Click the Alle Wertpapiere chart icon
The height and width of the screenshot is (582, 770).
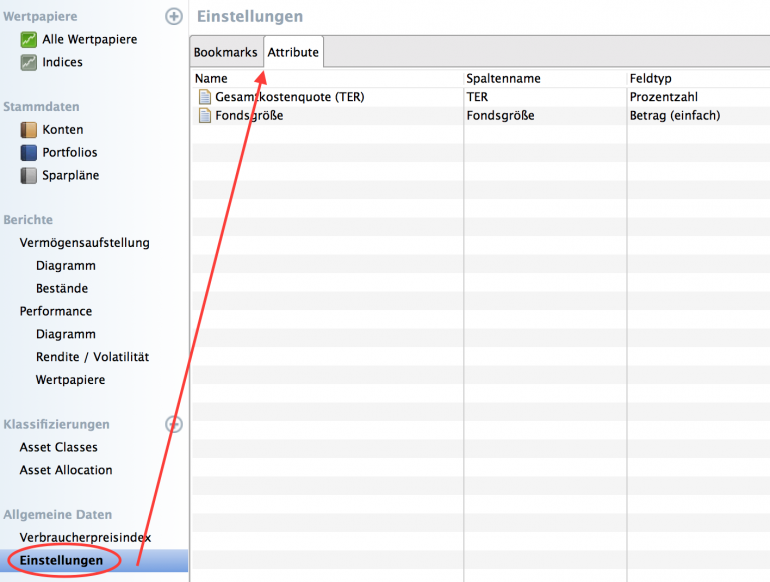[29, 40]
